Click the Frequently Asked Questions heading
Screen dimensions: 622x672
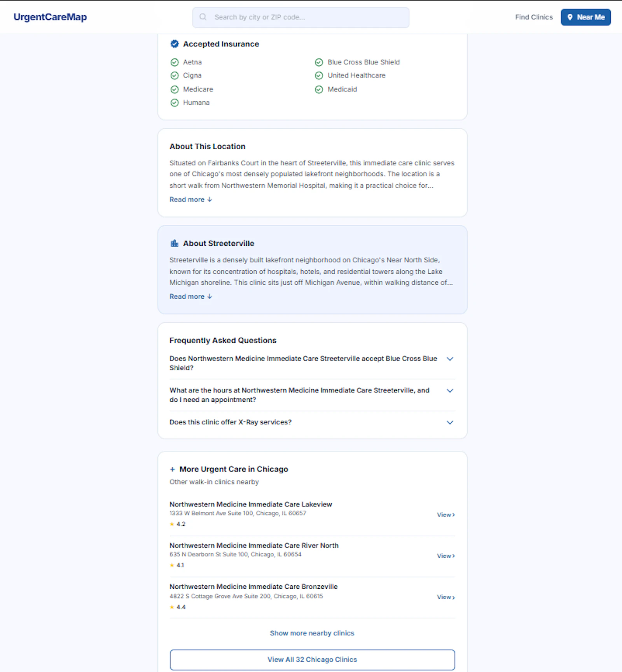pyautogui.click(x=223, y=341)
